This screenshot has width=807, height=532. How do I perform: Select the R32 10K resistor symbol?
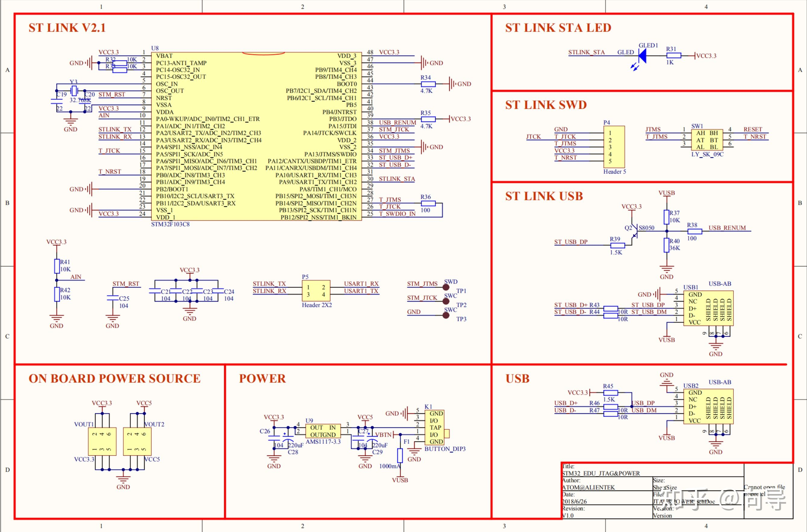[x=119, y=63]
